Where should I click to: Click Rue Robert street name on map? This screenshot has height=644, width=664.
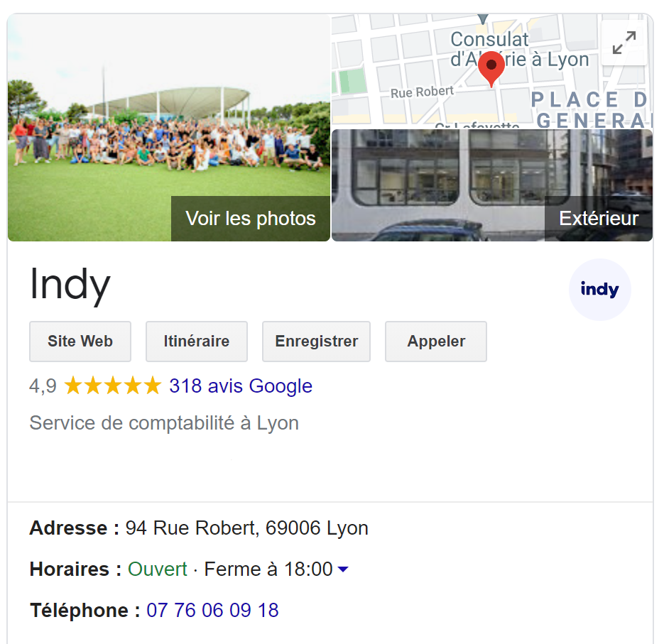click(423, 91)
